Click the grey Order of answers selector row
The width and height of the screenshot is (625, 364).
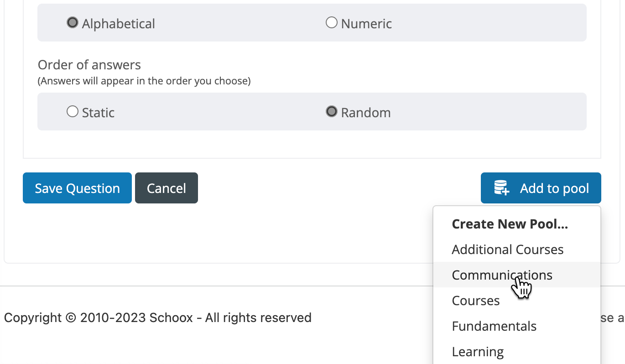(x=312, y=111)
